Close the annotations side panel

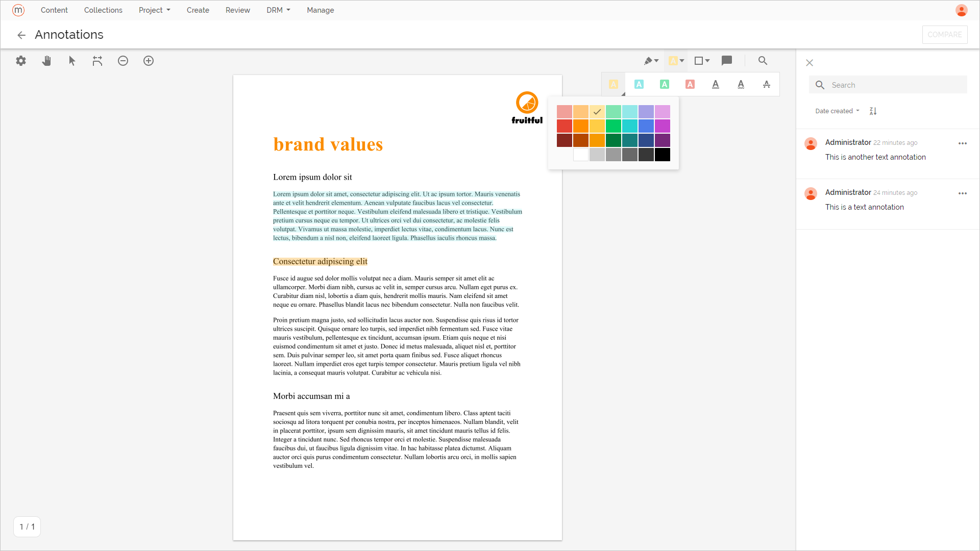810,63
